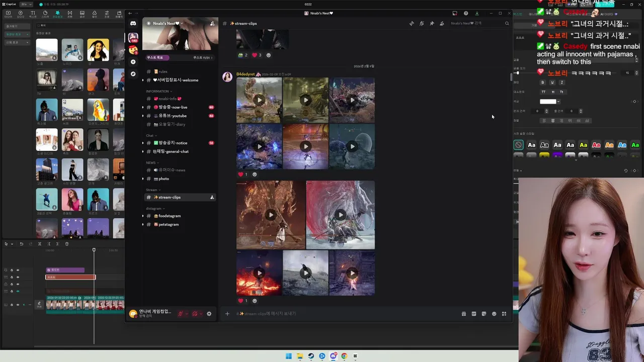Screen dimensions: 644x362
Task: Toggle heart reaction under six-clip gallery
Action: coord(243,174)
